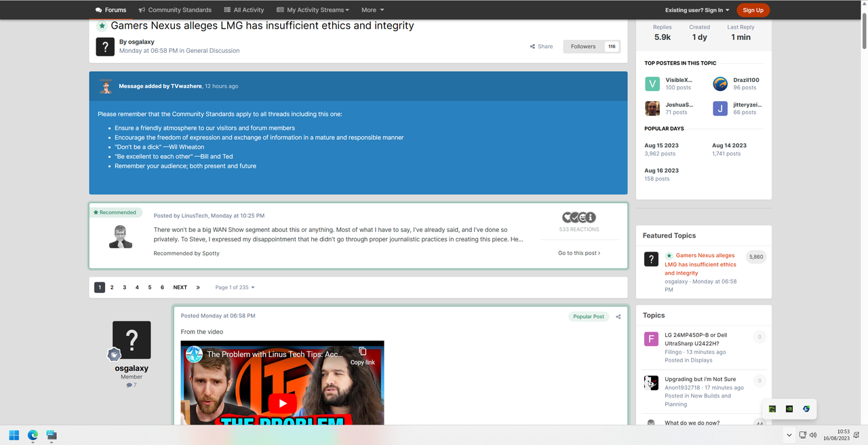Screen dimensions: 868x445
Task: Expand My Activity Streams dropdown
Action: click(313, 10)
